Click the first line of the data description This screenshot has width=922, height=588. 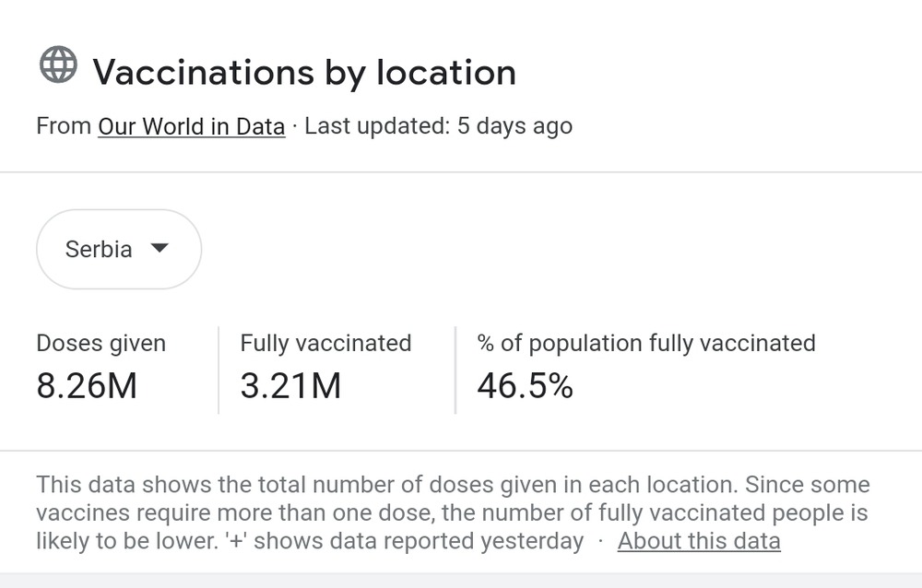click(452, 485)
